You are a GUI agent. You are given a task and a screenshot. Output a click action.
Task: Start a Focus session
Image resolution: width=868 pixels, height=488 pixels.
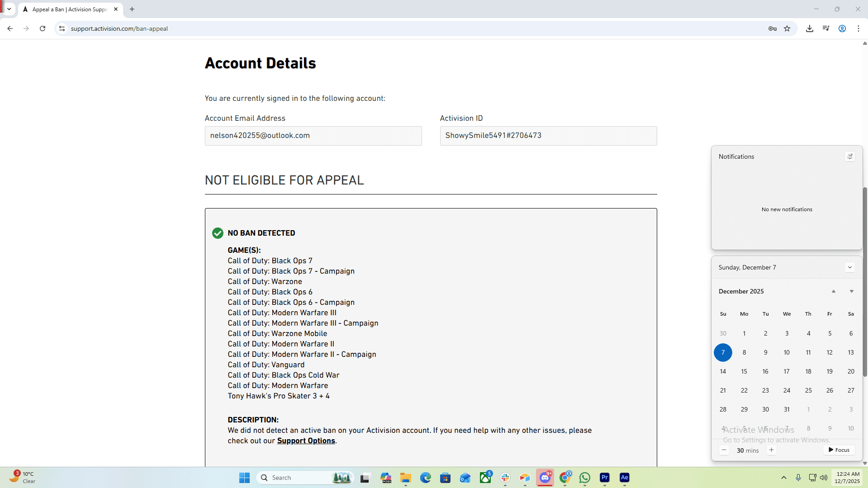click(839, 450)
